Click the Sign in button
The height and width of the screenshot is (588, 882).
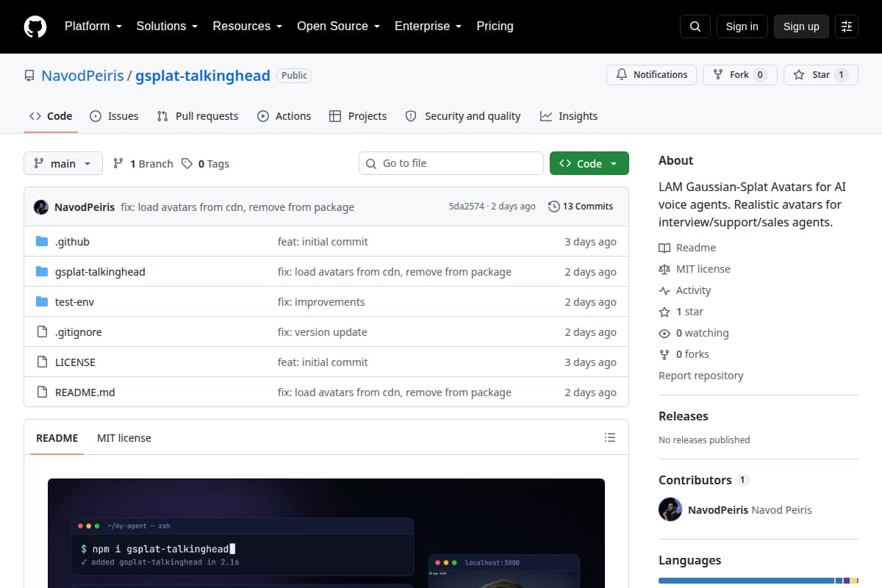pyautogui.click(x=742, y=26)
